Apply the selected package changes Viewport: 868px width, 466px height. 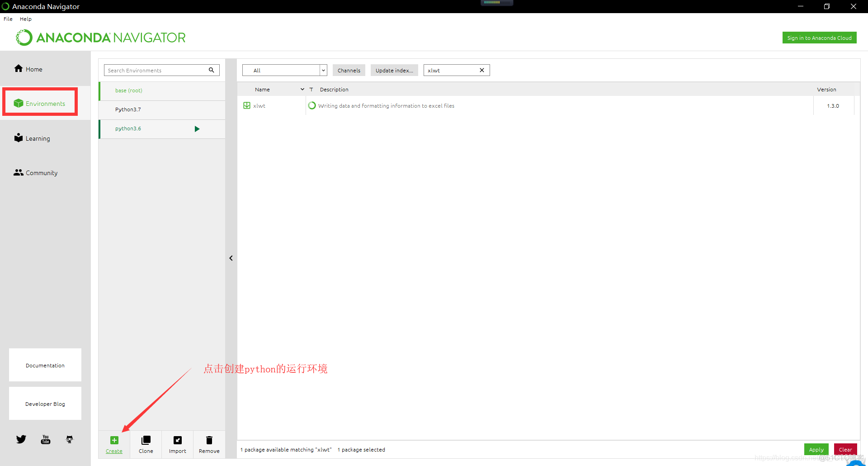click(x=816, y=449)
